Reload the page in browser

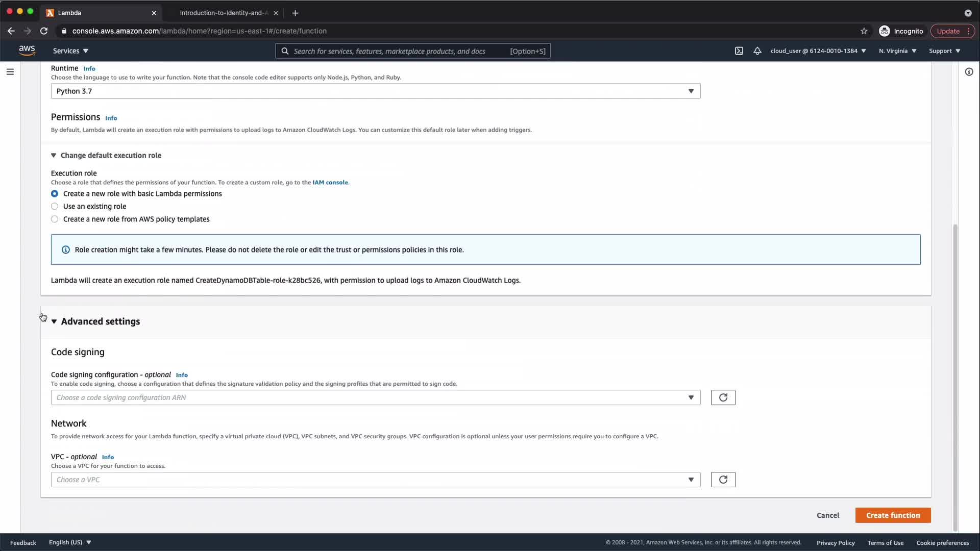point(44,31)
